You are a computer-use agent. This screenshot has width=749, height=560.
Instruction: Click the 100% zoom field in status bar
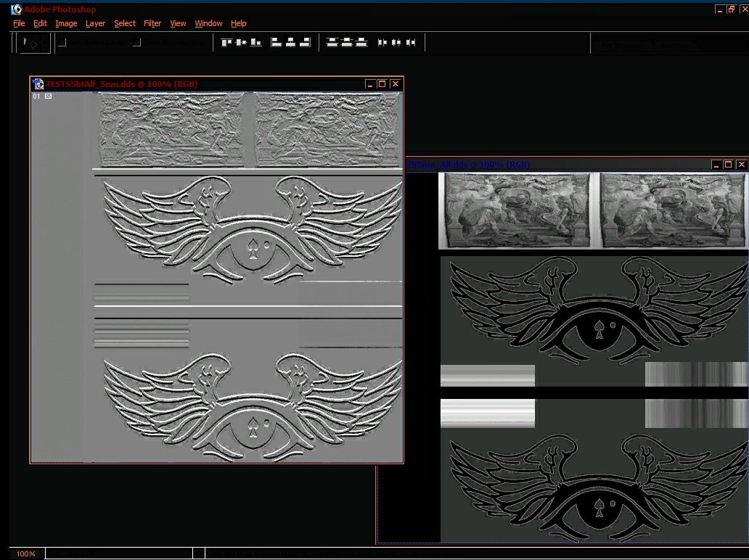(26, 553)
